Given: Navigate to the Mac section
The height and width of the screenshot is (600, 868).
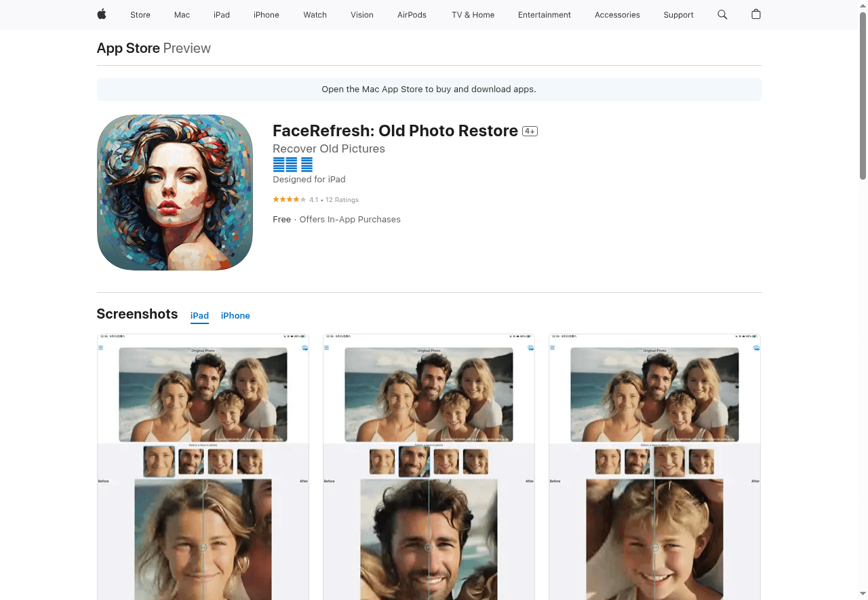Looking at the screenshot, I should coord(182,14).
